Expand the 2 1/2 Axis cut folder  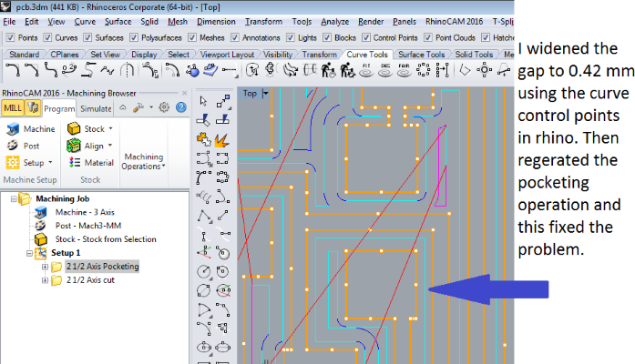pos(45,280)
